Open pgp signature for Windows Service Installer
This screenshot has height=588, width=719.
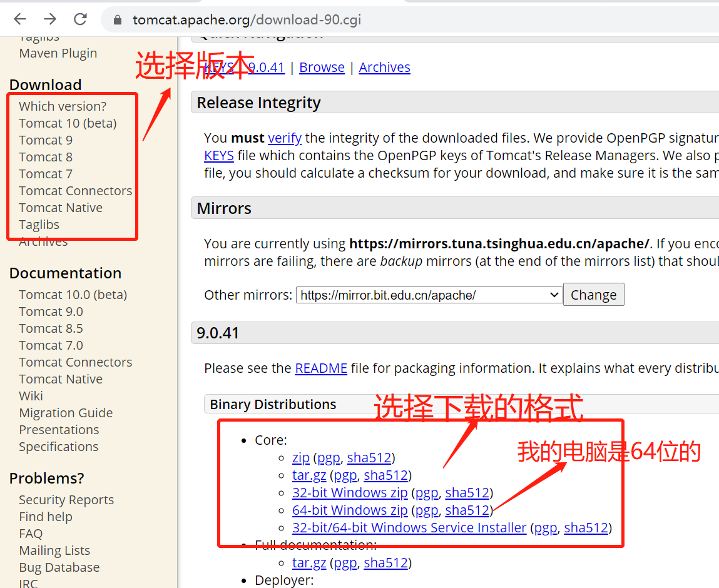[546, 527]
